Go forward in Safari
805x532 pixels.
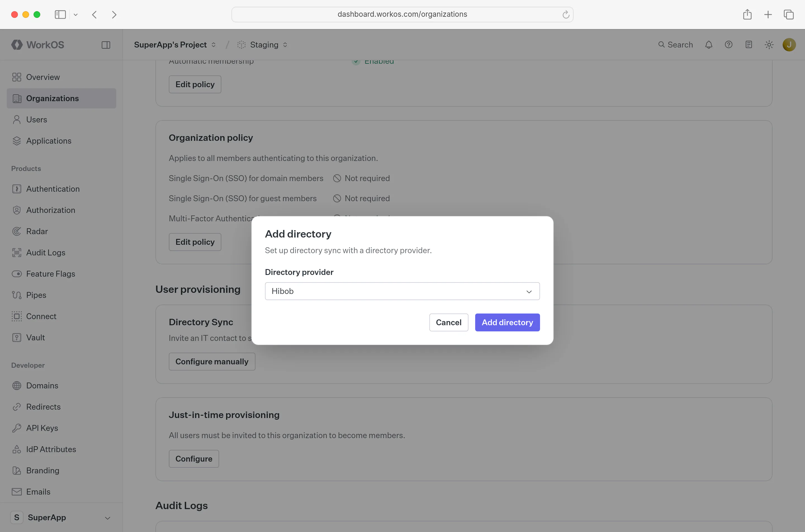pos(114,15)
